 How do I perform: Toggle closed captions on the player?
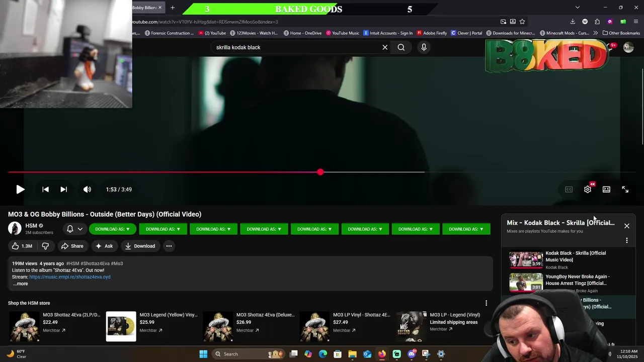569,190
